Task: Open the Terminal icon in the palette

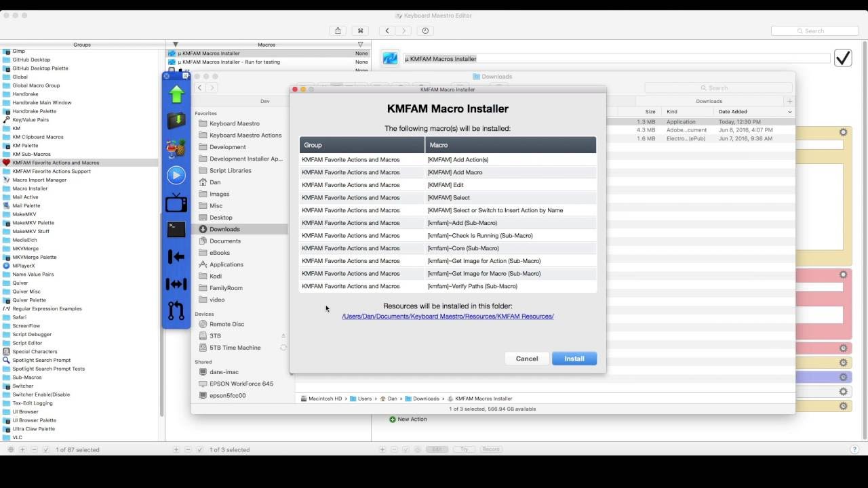Action: click(x=176, y=229)
